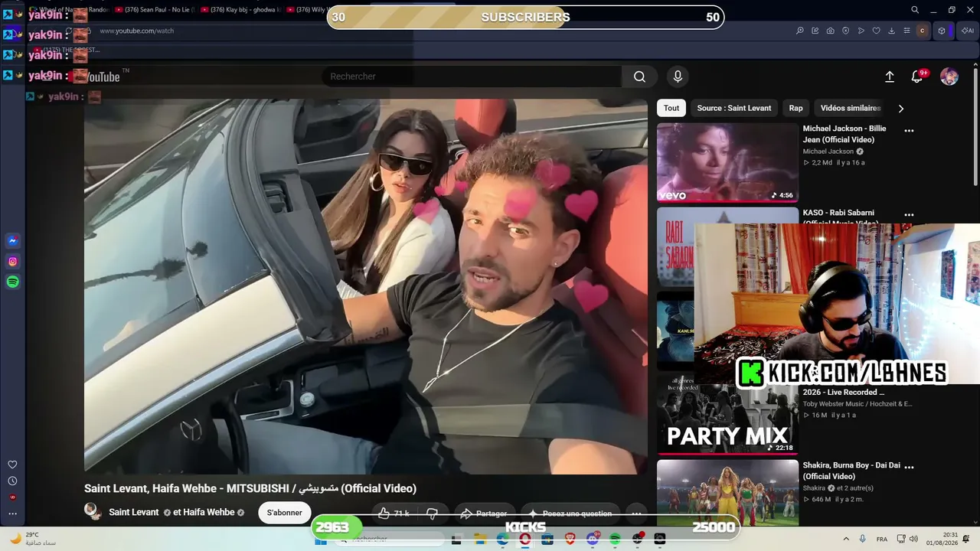Open options for Shakira Dai Dai video
Image resolution: width=980 pixels, height=551 pixels.
tap(909, 468)
